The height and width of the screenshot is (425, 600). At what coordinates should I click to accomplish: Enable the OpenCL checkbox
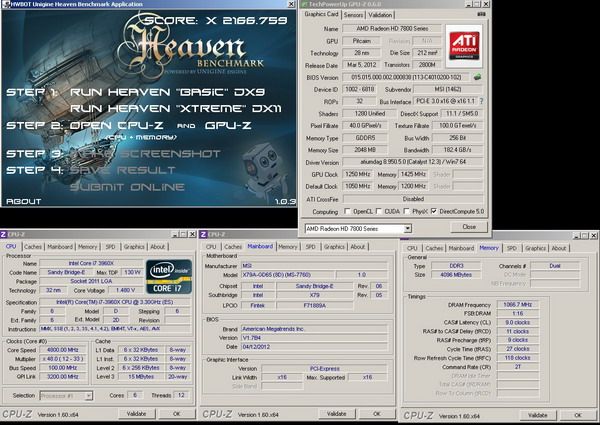coord(347,211)
